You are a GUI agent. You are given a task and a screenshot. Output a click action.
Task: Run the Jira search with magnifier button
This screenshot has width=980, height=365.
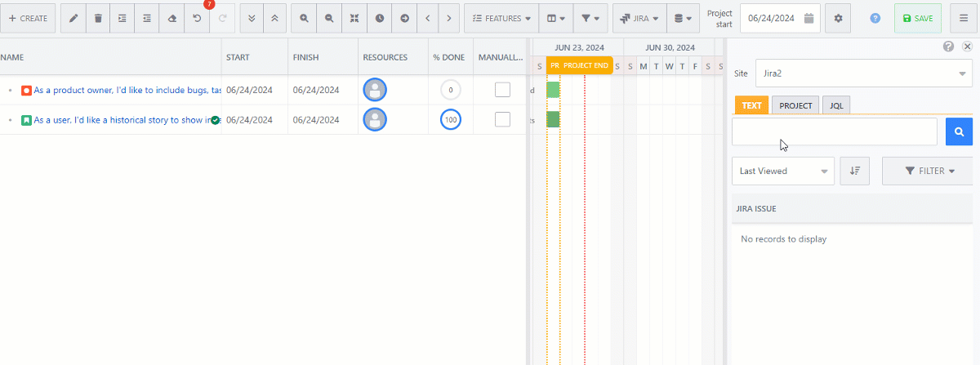click(959, 131)
